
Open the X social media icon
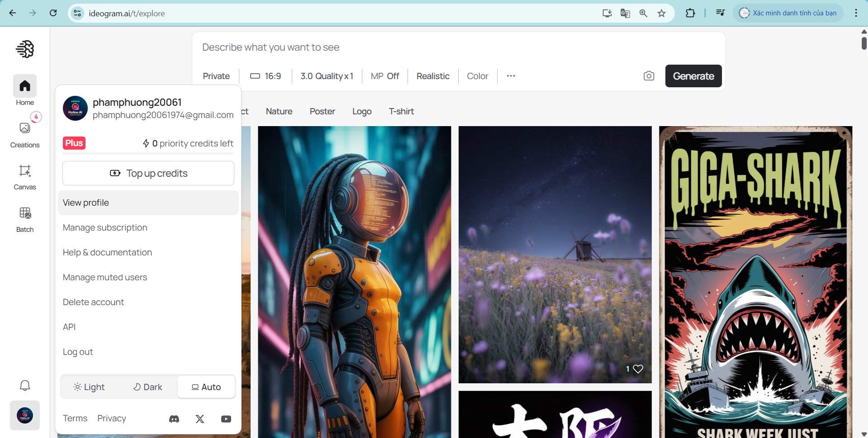click(200, 419)
